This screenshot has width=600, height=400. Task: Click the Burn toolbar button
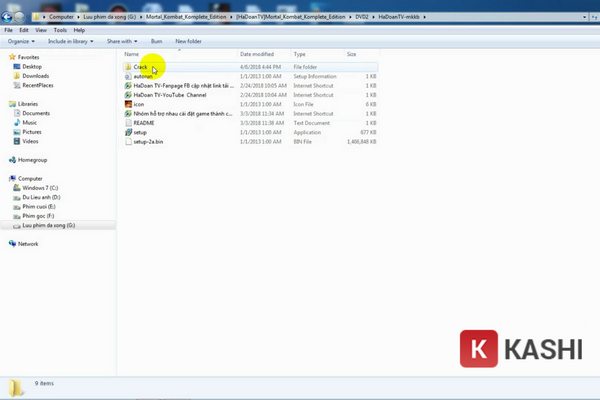(x=157, y=41)
